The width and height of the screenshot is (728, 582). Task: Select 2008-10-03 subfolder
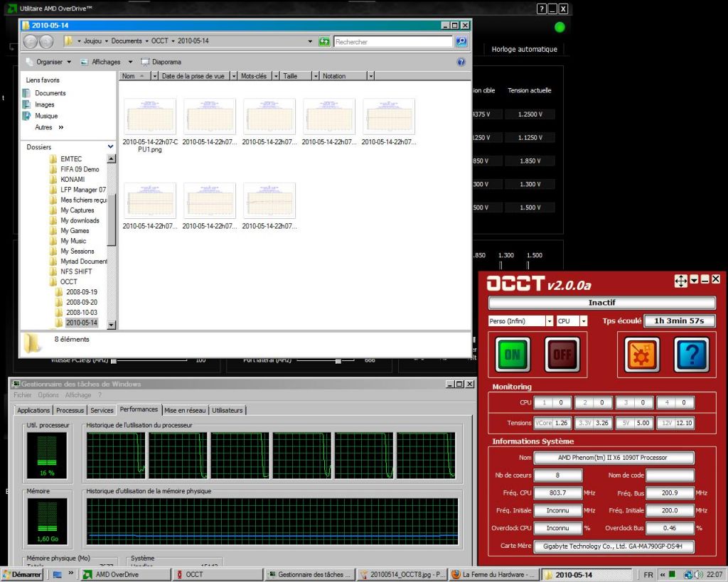[81, 313]
